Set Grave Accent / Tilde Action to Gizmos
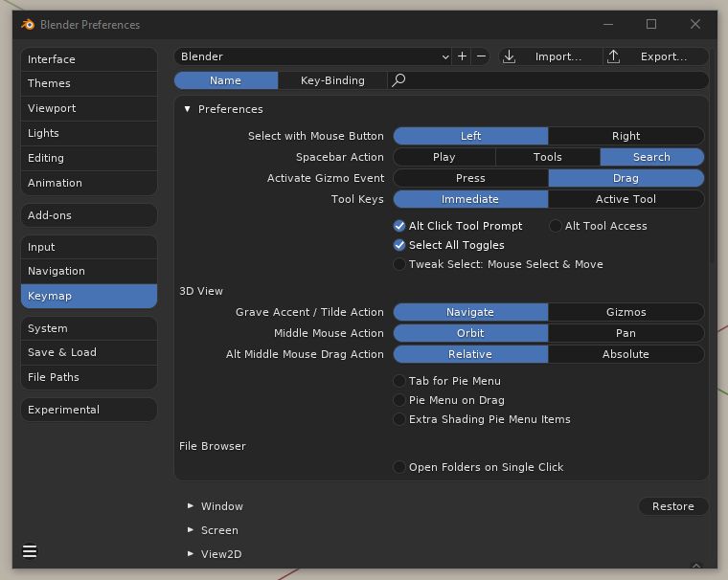This screenshot has width=728, height=580. pos(626,312)
